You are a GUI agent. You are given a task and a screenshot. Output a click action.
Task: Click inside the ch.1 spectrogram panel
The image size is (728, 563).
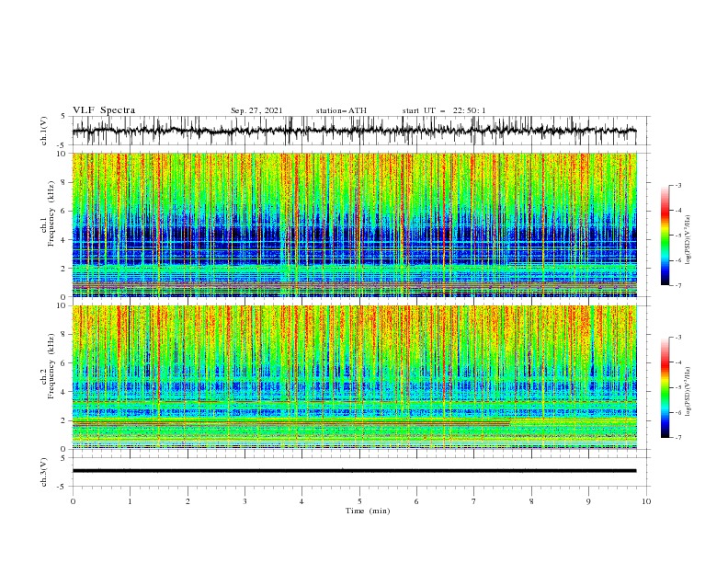(354, 224)
